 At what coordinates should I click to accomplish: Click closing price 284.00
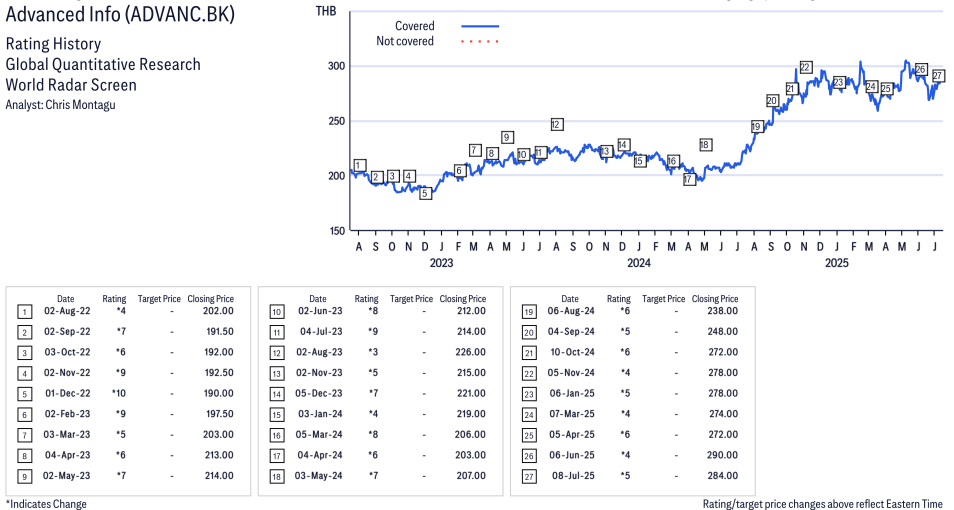click(723, 475)
